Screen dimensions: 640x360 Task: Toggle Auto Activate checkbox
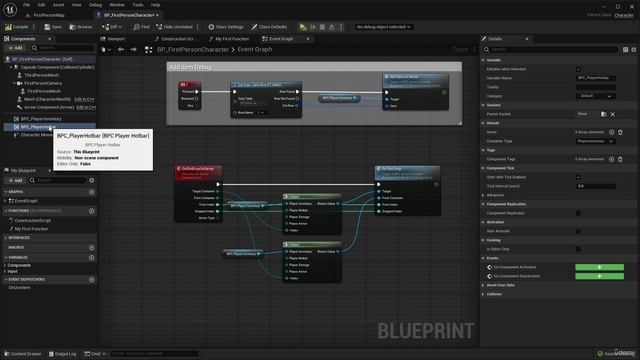click(x=578, y=231)
